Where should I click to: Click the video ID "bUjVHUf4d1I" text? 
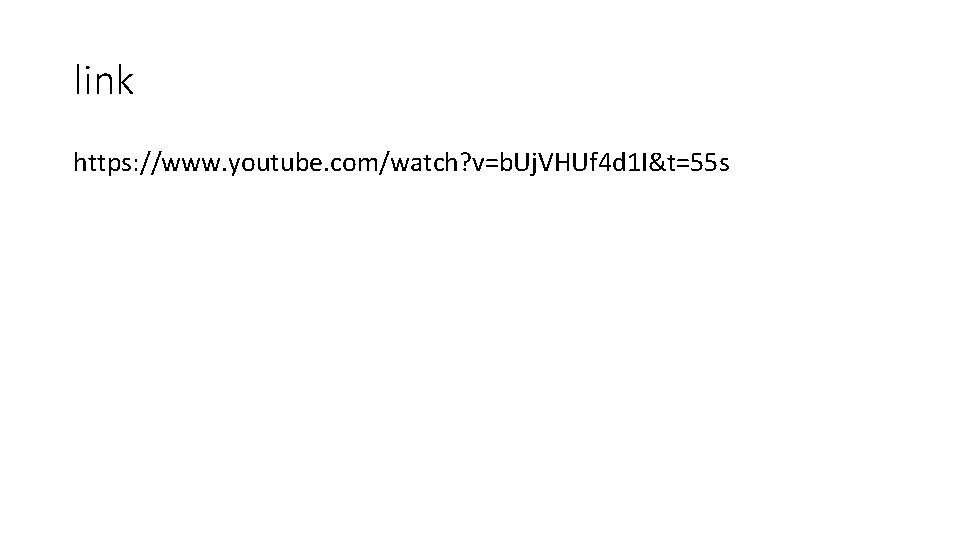click(x=574, y=163)
